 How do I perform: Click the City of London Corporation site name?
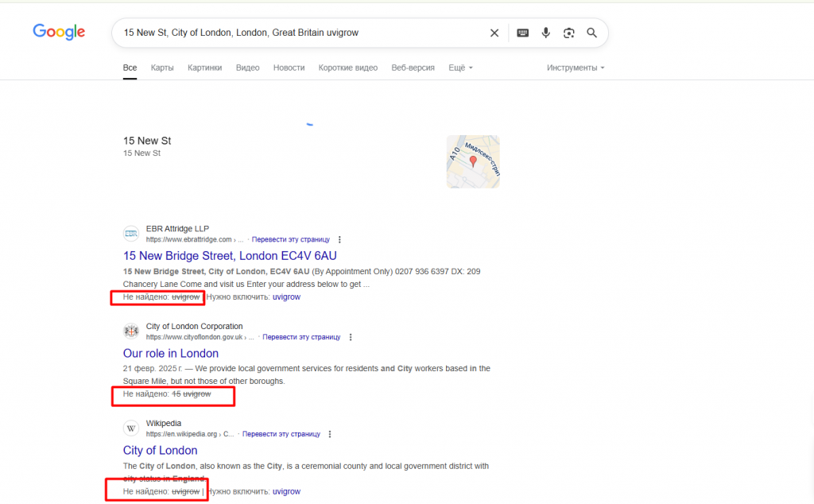pos(194,326)
